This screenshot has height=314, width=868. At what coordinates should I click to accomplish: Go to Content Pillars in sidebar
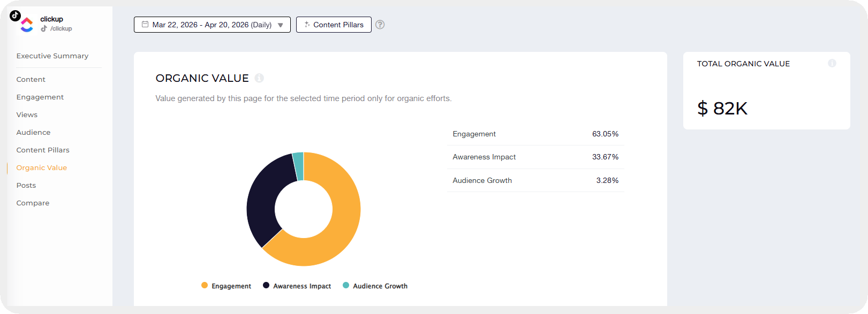pos(43,150)
